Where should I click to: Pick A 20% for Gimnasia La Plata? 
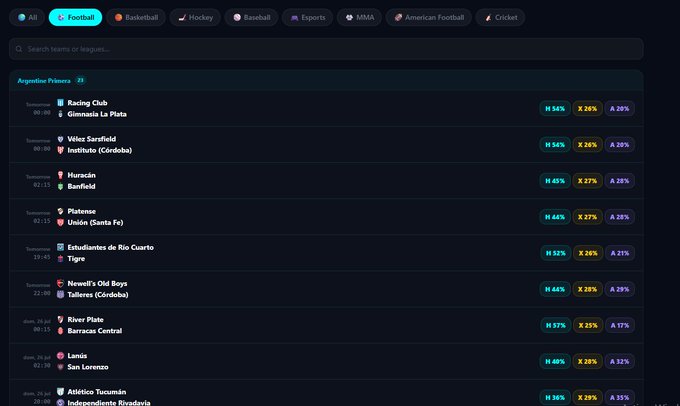tap(620, 108)
